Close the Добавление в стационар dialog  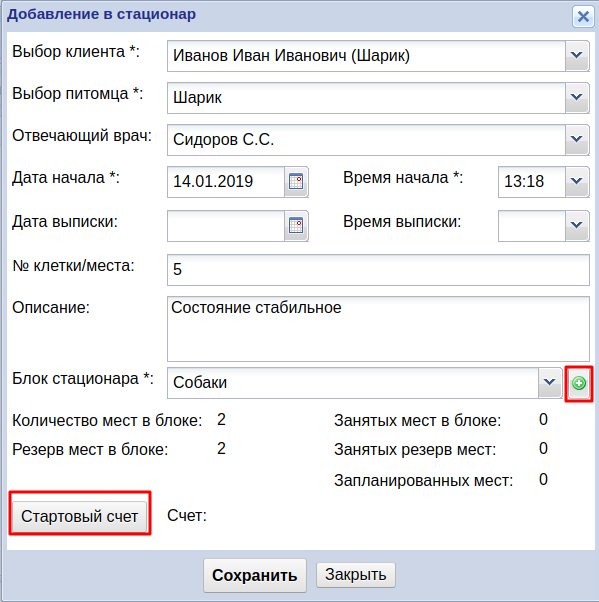(583, 17)
